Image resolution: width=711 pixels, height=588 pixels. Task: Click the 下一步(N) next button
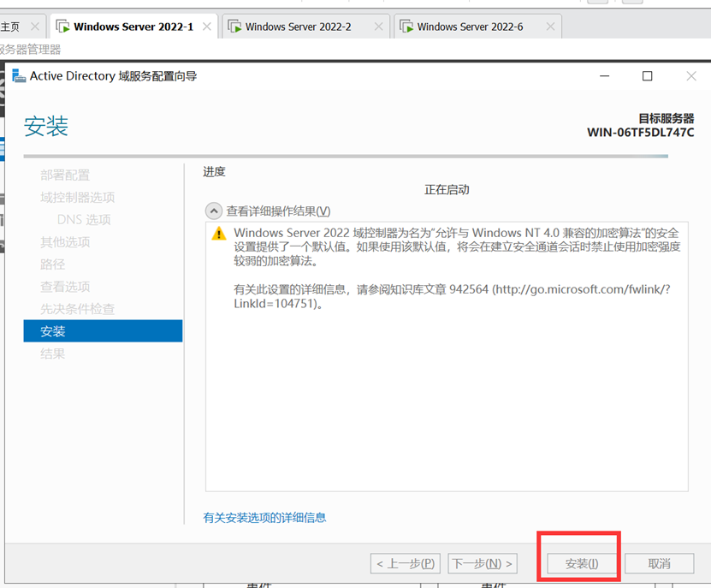point(483,563)
